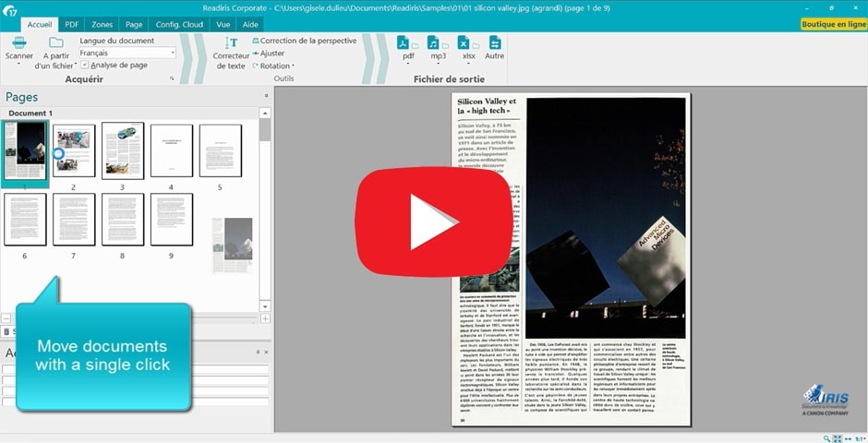Open the Langue du document Français combo box
Screen dimensions: 868x443
click(127, 54)
